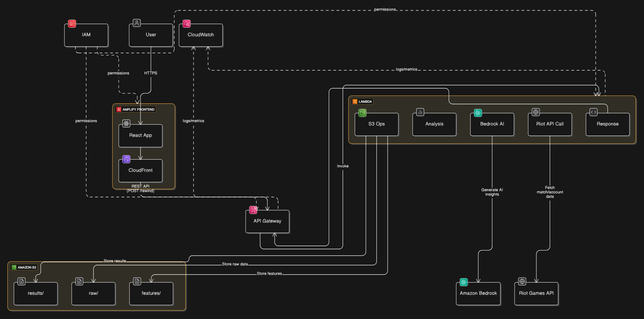The width and height of the screenshot is (644, 319).
Task: Select the CloudWatch node
Action: click(201, 35)
